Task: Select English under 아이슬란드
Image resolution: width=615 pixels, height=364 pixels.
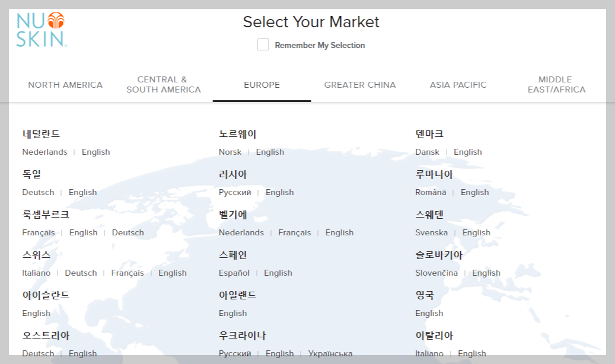Action: [36, 314]
